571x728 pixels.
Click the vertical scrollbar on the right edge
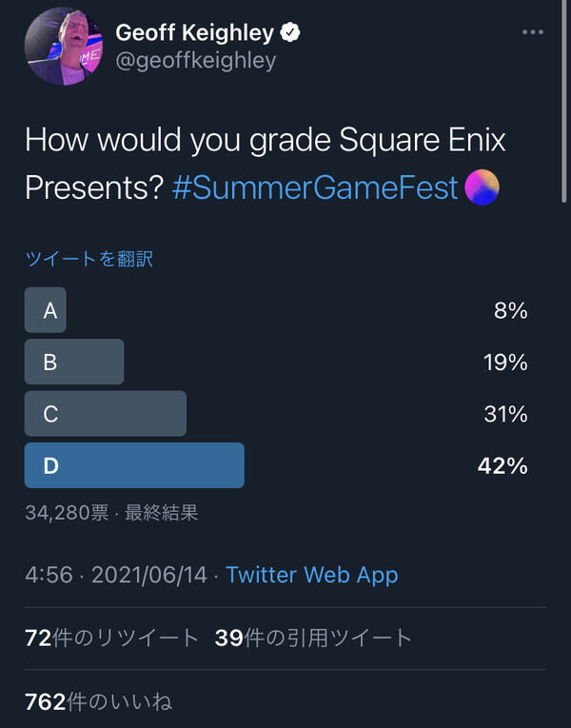[x=564, y=101]
